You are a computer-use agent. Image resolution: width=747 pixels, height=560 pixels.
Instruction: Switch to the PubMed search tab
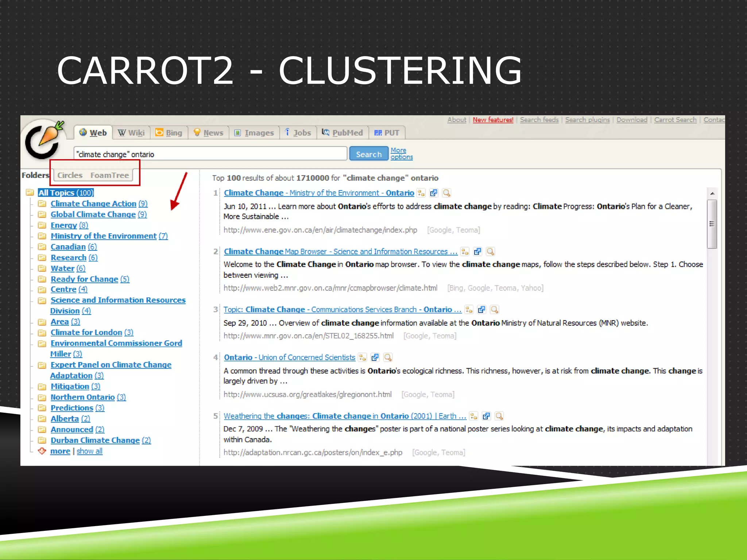click(x=342, y=133)
